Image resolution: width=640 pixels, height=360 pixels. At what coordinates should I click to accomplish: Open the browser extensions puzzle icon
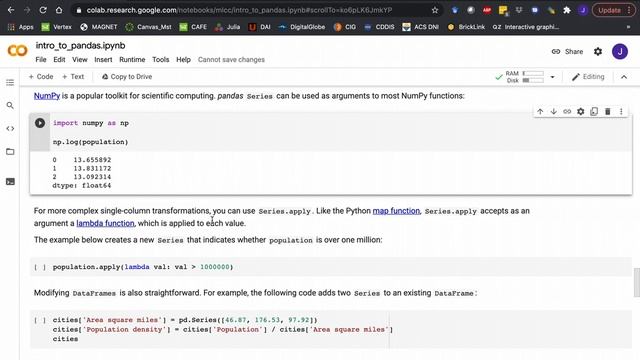[x=567, y=10]
